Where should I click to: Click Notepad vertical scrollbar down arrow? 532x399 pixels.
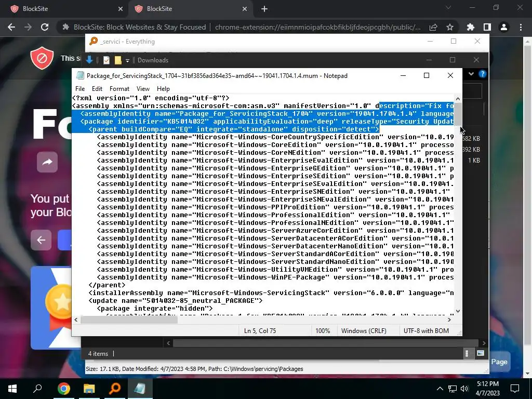coord(458,311)
